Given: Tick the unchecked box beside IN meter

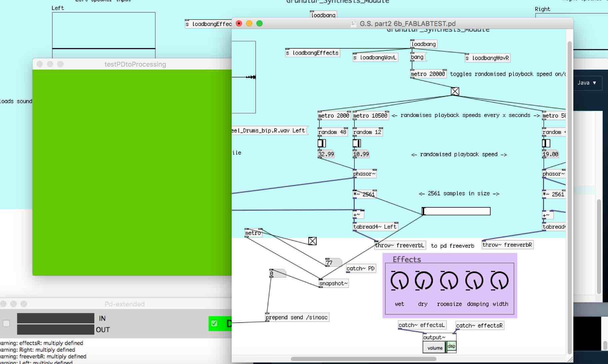Looking at the screenshot, I should tap(6, 323).
